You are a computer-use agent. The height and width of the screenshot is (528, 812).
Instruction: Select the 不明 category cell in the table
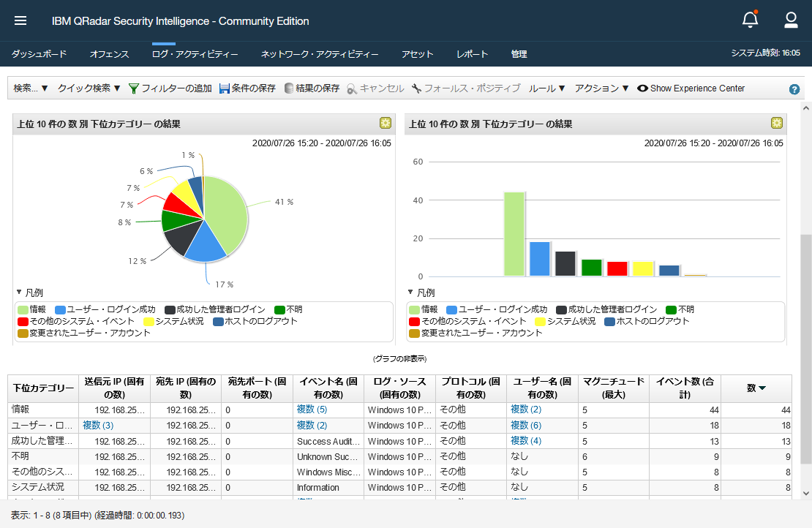tap(43, 456)
